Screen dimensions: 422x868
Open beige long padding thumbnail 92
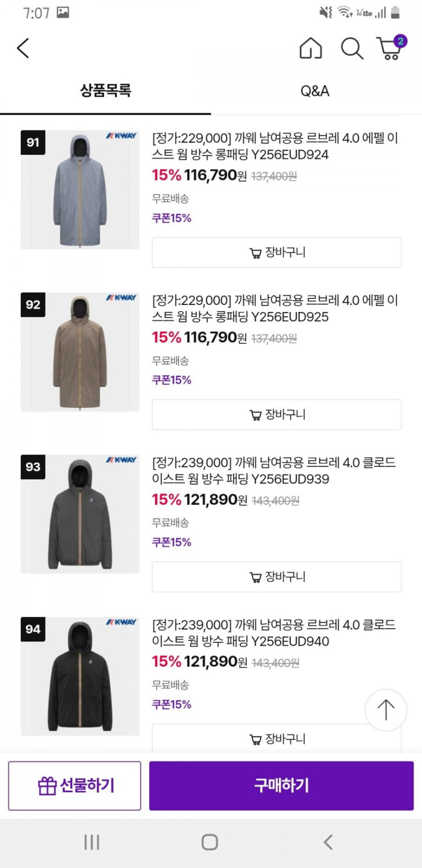click(x=80, y=352)
